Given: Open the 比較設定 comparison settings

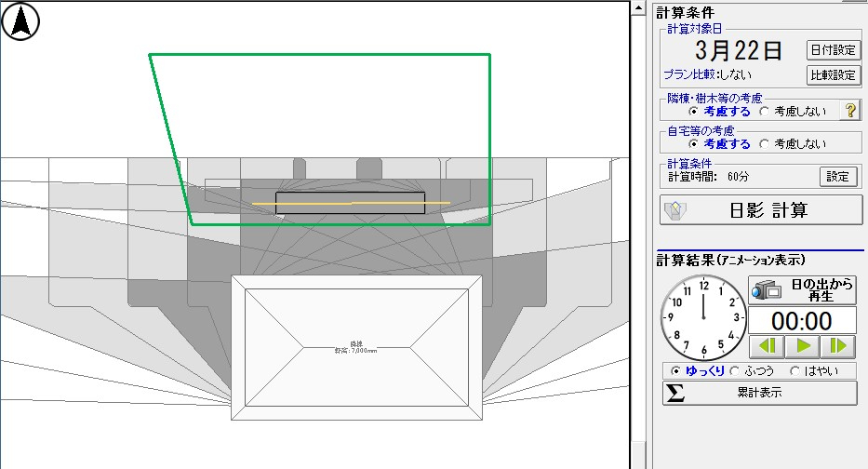Looking at the screenshot, I should tap(833, 74).
